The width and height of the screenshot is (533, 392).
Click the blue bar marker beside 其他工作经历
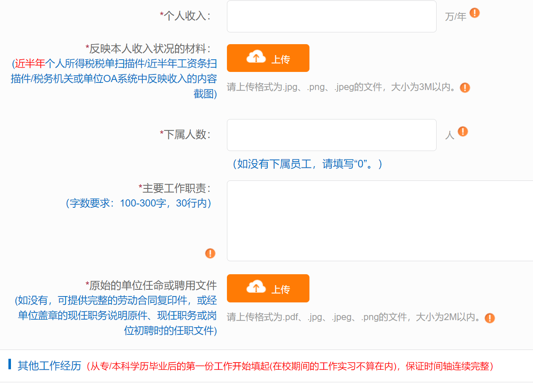pos(10,364)
